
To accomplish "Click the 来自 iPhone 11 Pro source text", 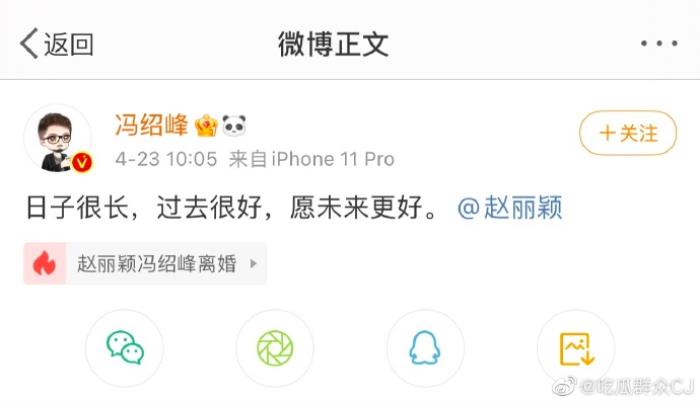I will 312,159.
